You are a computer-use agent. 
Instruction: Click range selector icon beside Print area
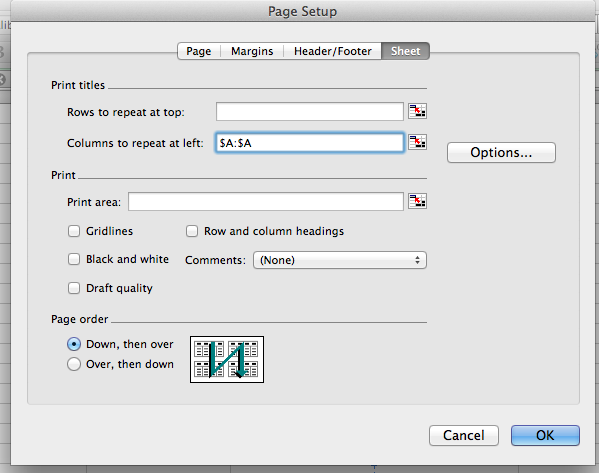pyautogui.click(x=417, y=201)
